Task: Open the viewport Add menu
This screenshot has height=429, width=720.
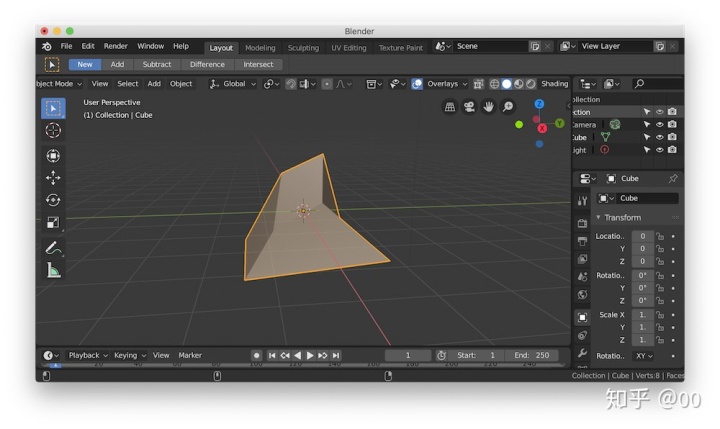Action: [x=154, y=84]
